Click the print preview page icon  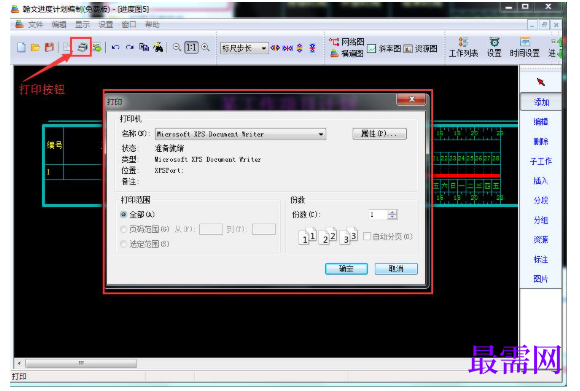[67, 47]
